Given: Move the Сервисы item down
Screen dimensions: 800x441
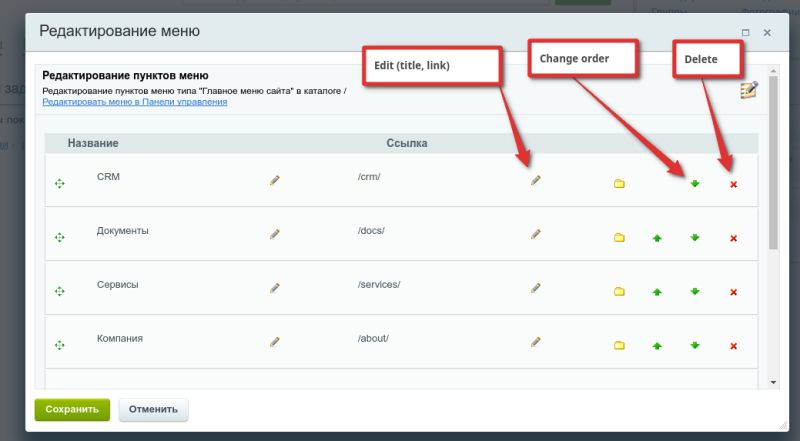Looking at the screenshot, I should (695, 291).
